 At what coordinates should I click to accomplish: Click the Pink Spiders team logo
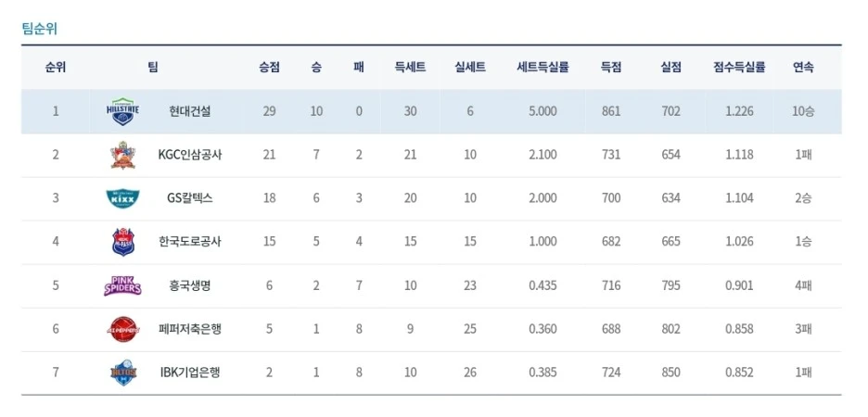click(122, 285)
